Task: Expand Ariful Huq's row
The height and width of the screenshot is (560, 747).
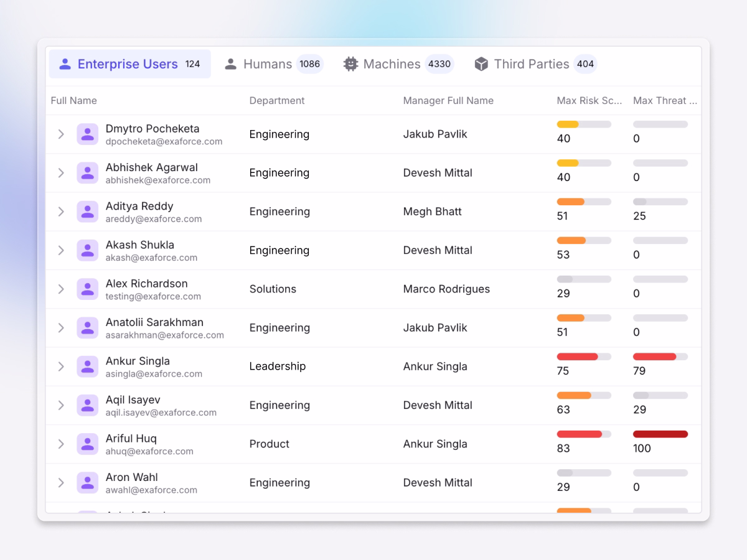Action: click(60, 444)
